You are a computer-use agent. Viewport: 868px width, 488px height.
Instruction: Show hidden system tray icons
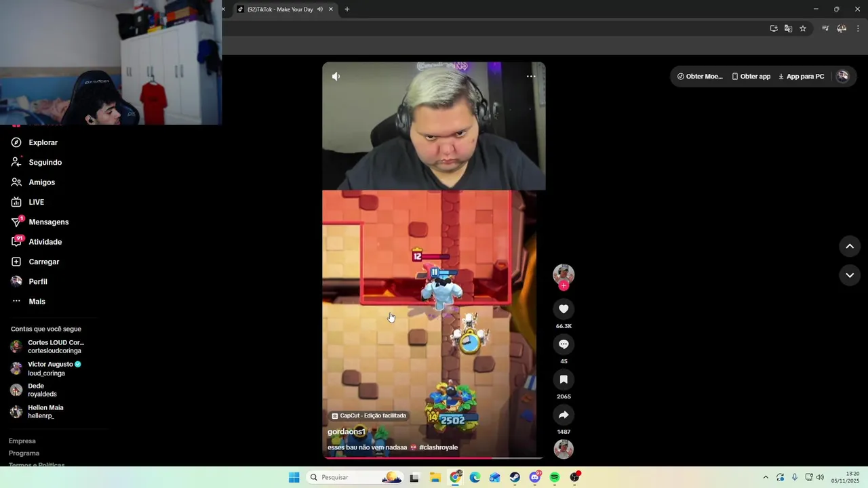coord(766,478)
